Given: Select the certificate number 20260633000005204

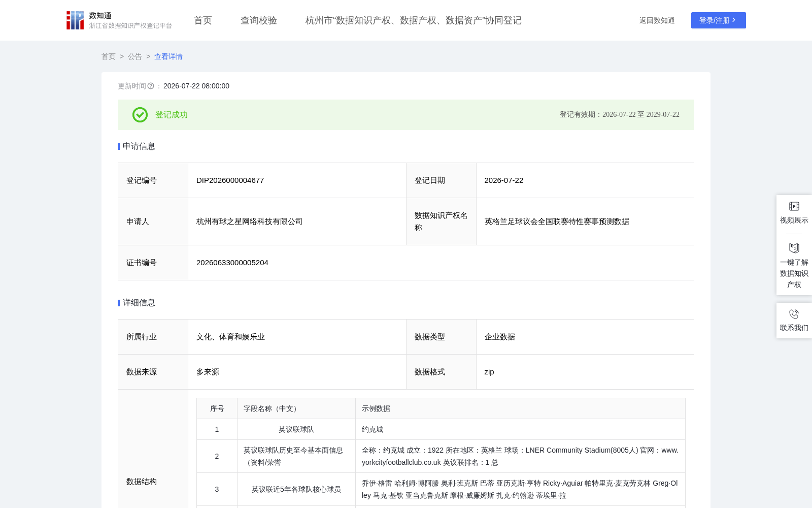Looking at the screenshot, I should (232, 263).
